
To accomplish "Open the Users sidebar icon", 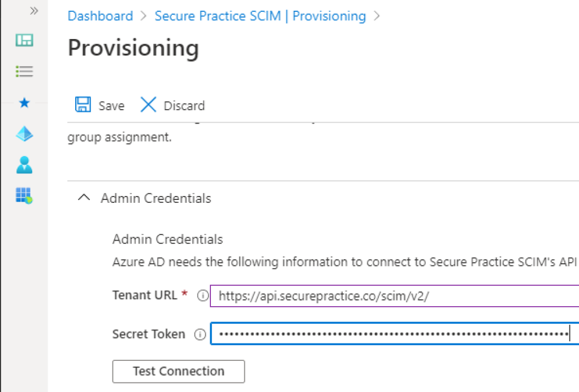I will click(24, 165).
